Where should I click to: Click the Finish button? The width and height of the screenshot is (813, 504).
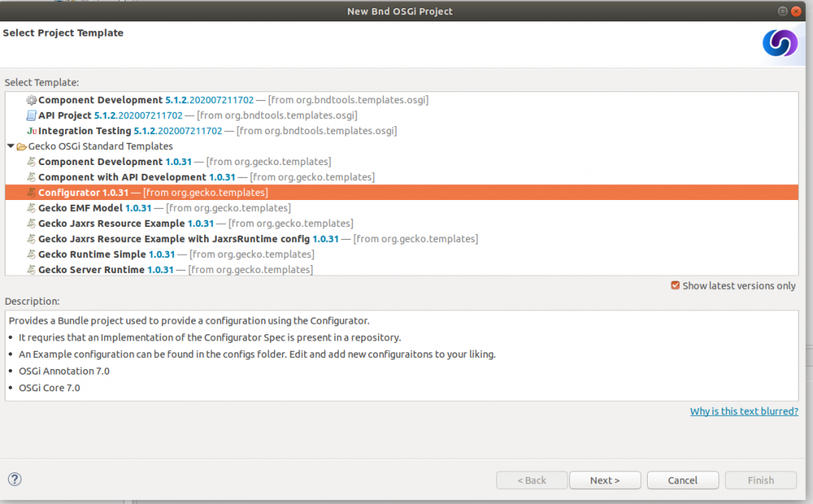[x=761, y=480]
